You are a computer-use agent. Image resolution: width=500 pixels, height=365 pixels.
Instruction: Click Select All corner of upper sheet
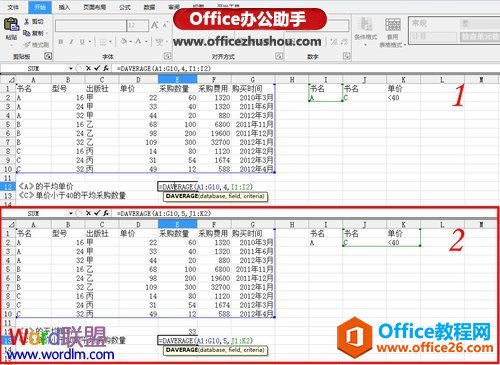point(8,79)
